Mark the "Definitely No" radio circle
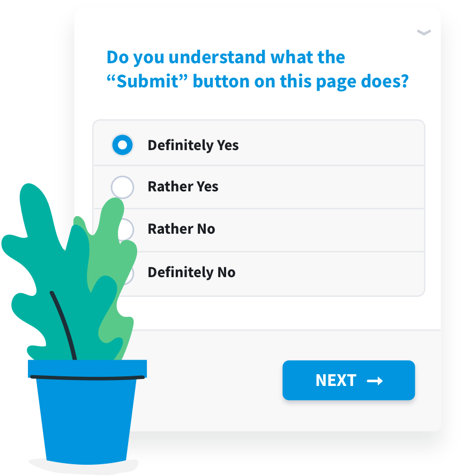Viewport: 463px width, 476px height. click(129, 273)
